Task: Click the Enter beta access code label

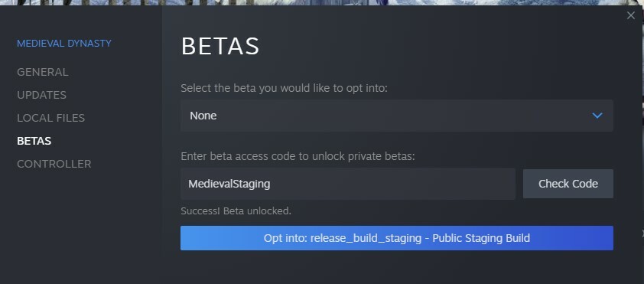Action: [298, 156]
